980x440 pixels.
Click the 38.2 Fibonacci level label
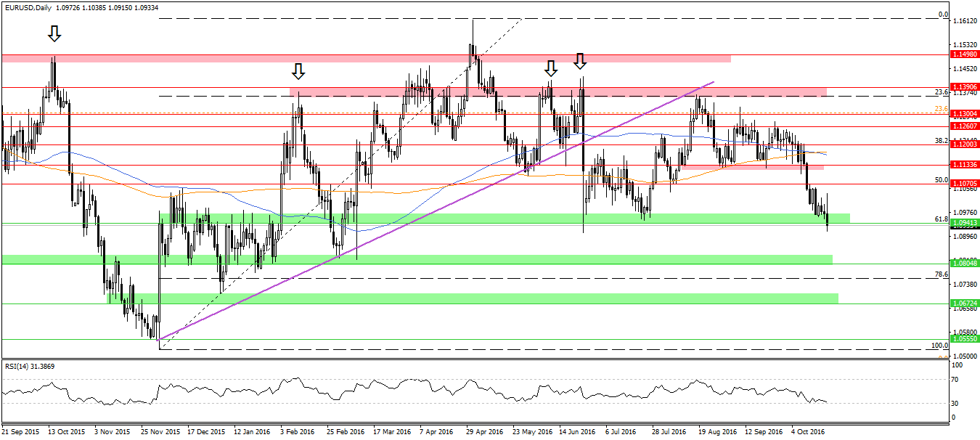pyautogui.click(x=941, y=140)
